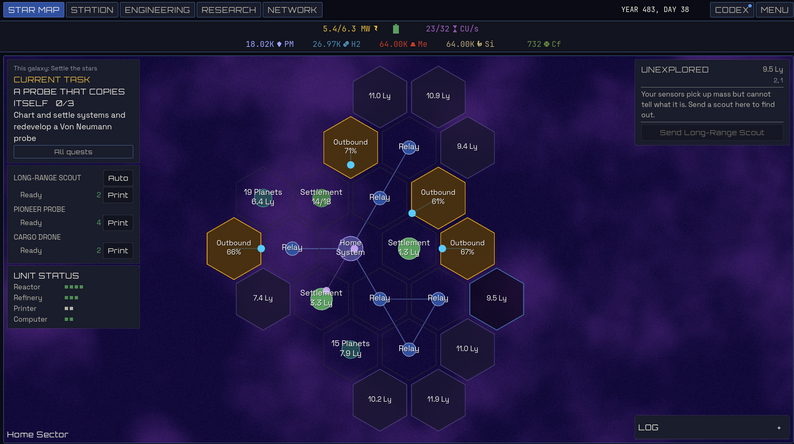Select the 15 Planets 7.9 Ly system
The height and width of the screenshot is (444, 794).
tap(350, 349)
